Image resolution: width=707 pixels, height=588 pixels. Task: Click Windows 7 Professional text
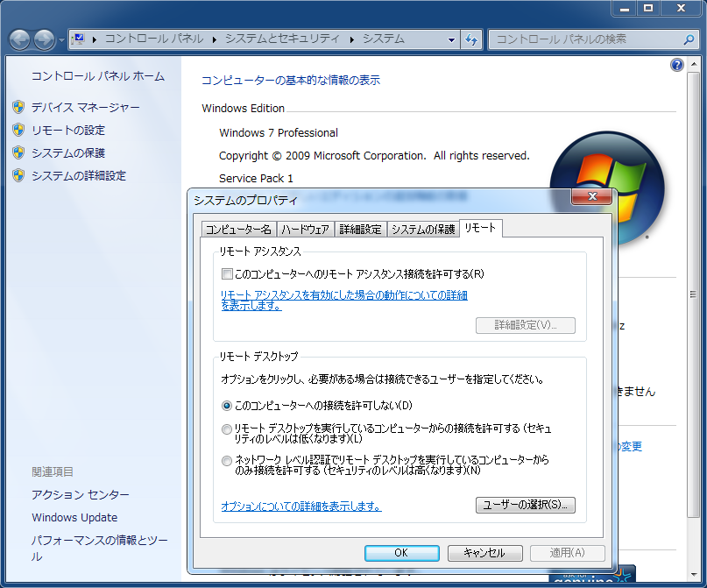(279, 133)
